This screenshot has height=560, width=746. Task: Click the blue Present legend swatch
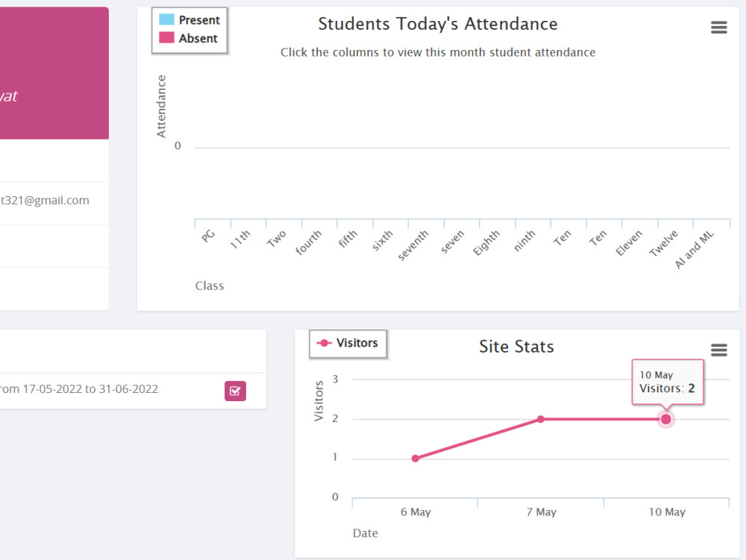click(x=166, y=19)
